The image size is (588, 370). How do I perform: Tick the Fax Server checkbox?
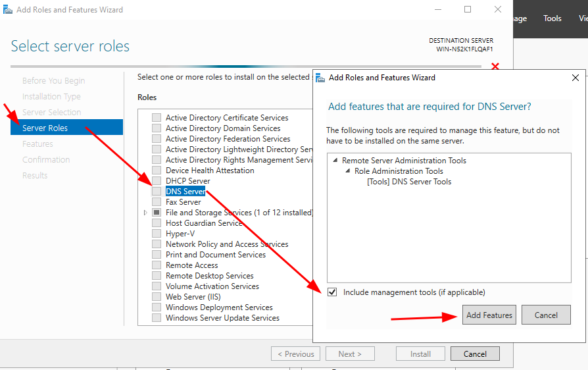(x=157, y=202)
